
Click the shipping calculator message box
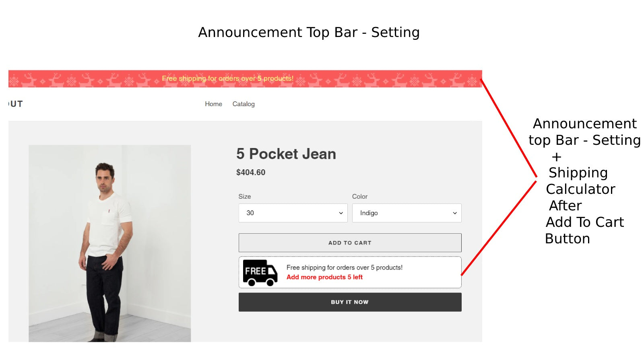click(x=350, y=272)
